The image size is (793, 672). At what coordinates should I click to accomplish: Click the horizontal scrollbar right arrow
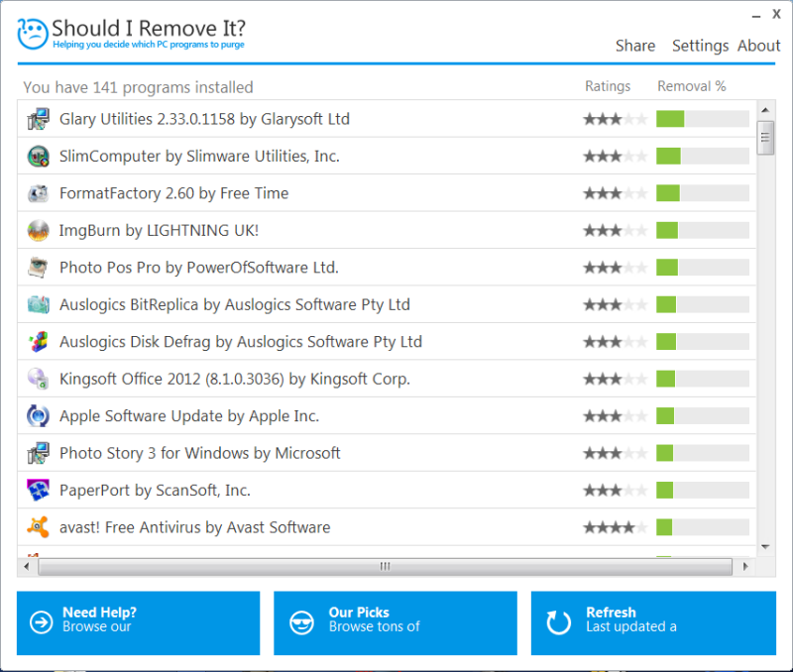pyautogui.click(x=745, y=566)
